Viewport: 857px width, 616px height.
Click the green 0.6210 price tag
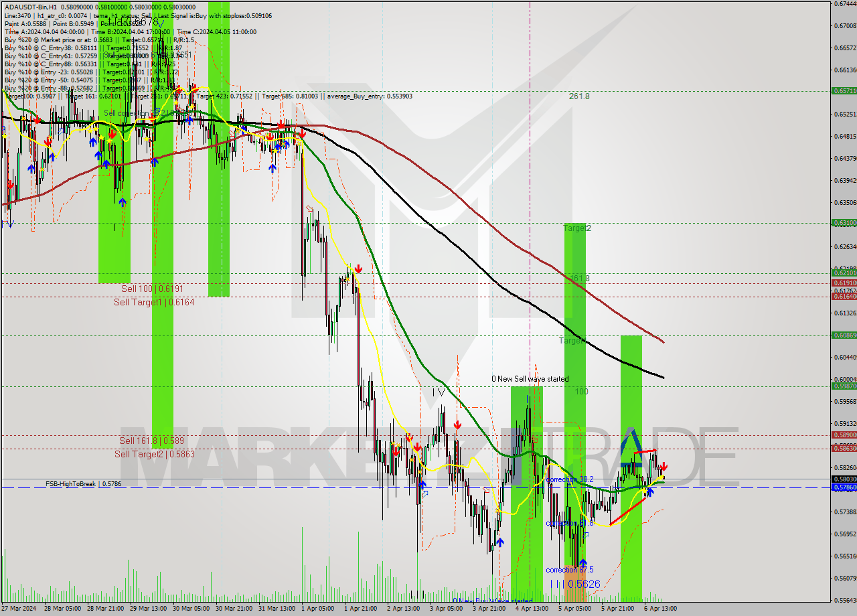(x=843, y=273)
